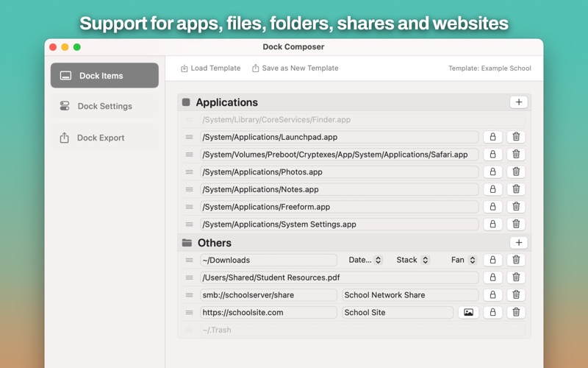Lock the System Settings.app entry
This screenshot has height=368, width=588.
492,224
